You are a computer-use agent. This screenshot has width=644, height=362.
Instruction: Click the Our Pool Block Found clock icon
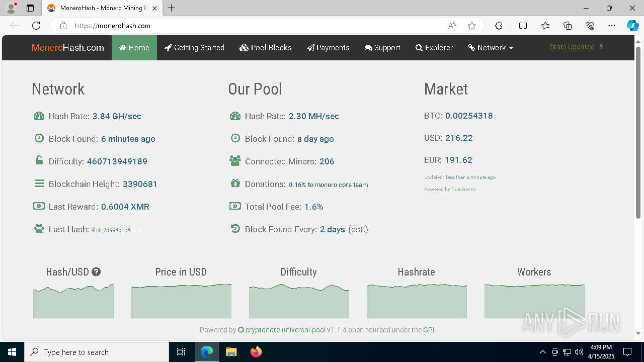coord(235,138)
